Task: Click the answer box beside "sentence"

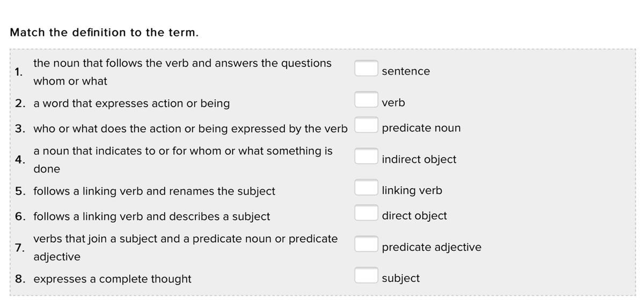Action: point(366,68)
